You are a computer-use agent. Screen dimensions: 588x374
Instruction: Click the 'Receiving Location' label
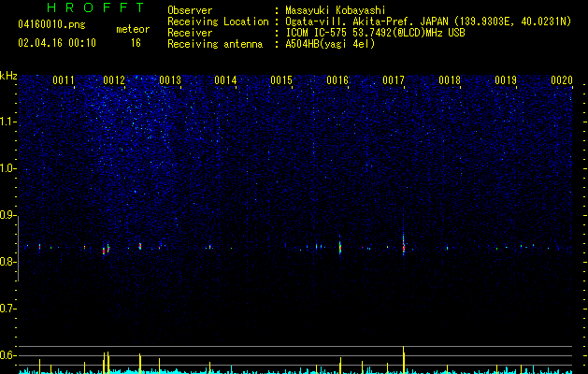click(x=218, y=22)
